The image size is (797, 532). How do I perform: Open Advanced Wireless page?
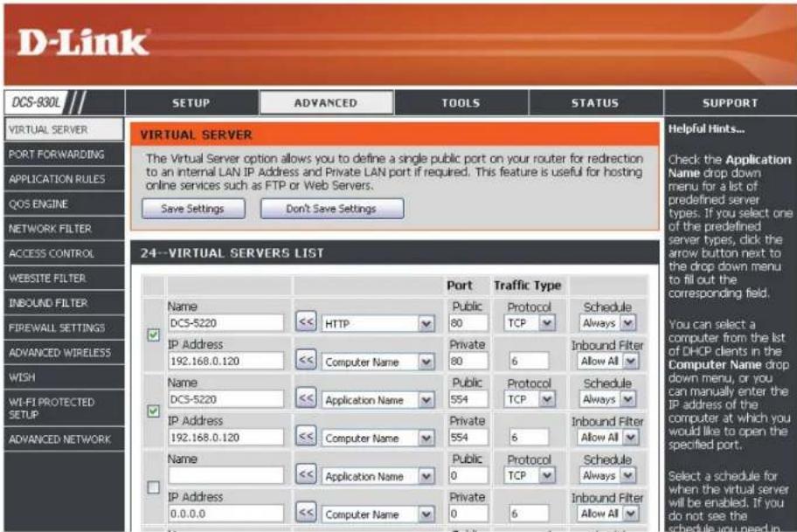coord(64,353)
